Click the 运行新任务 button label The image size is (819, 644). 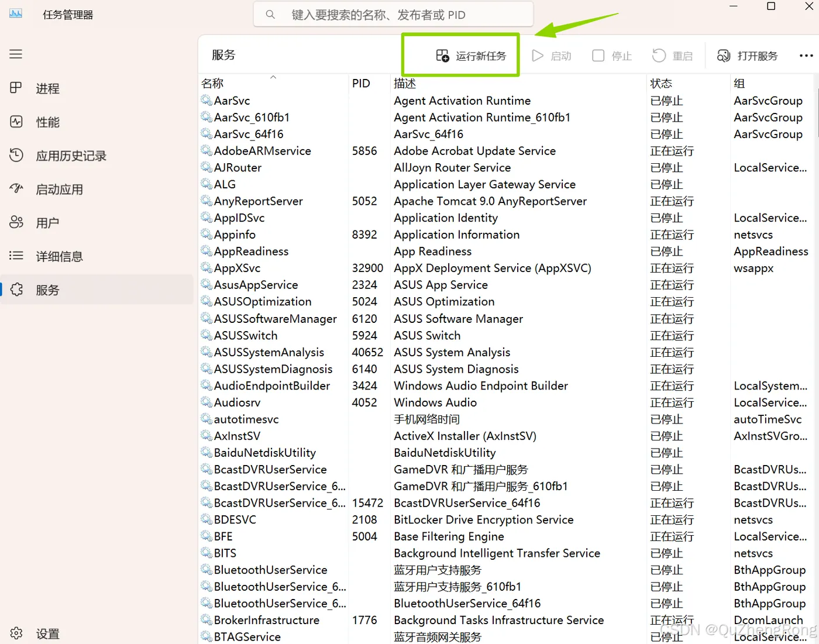(481, 56)
